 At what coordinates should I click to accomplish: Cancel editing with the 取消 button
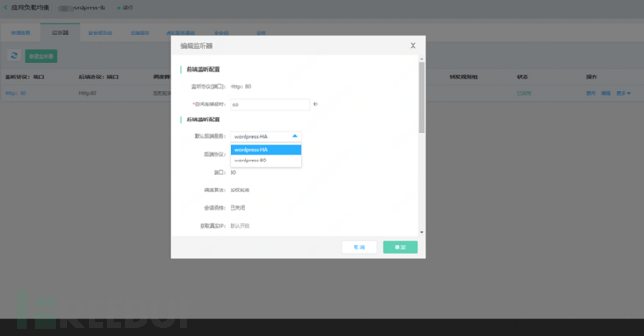pyautogui.click(x=359, y=246)
